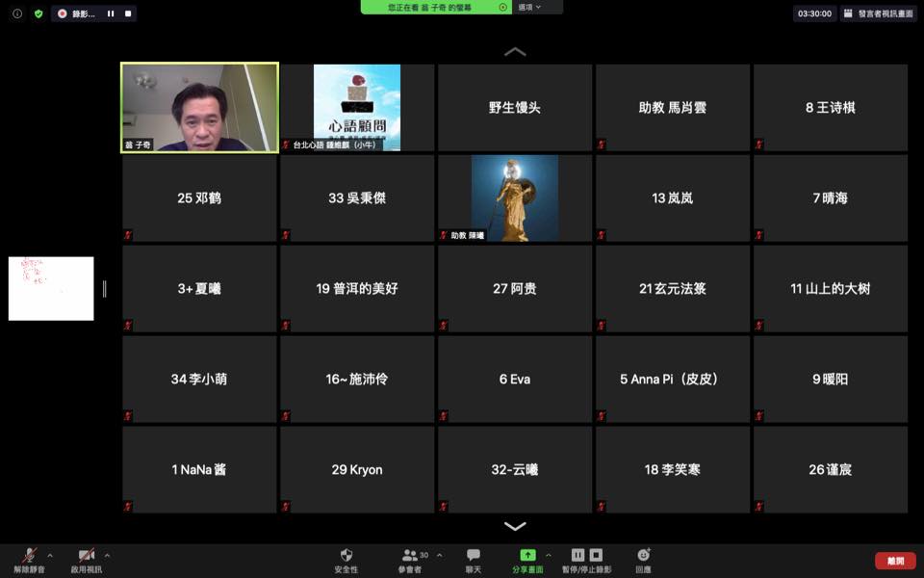The width and height of the screenshot is (924, 578).
Task: Pause recording from the bottom toolbar
Action: tap(577, 555)
